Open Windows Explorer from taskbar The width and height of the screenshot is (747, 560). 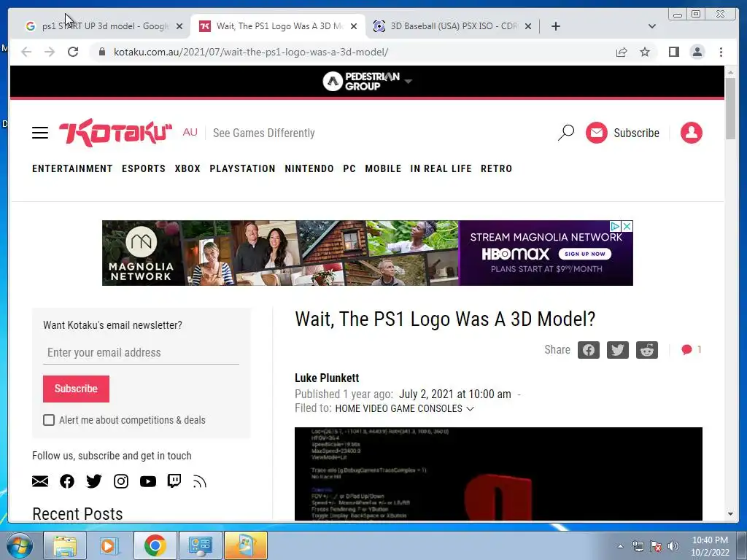click(x=65, y=545)
